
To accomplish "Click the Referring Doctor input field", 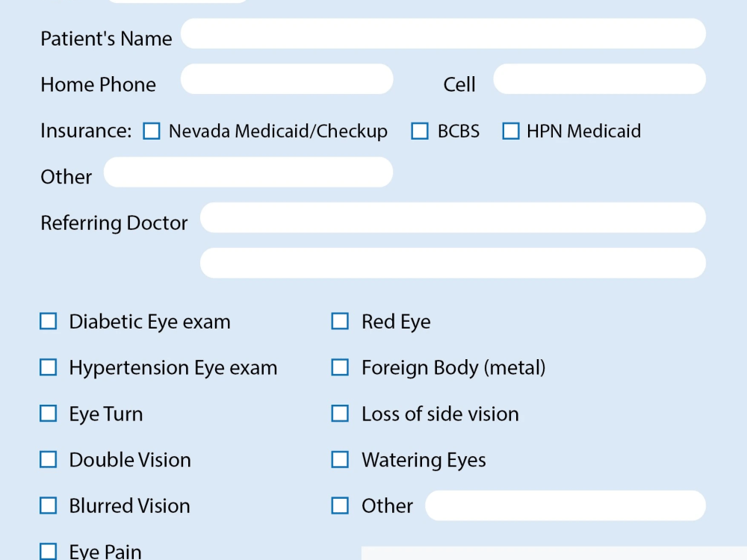I will point(453,217).
